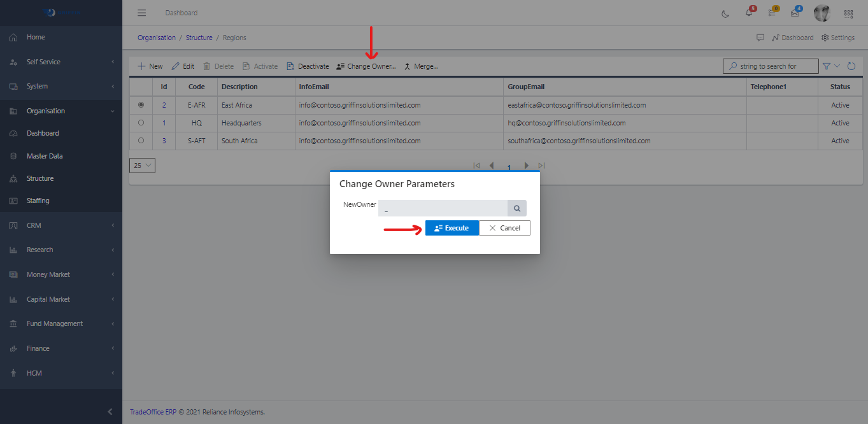
Task: Toggle dark mode moon icon
Action: [x=725, y=13]
